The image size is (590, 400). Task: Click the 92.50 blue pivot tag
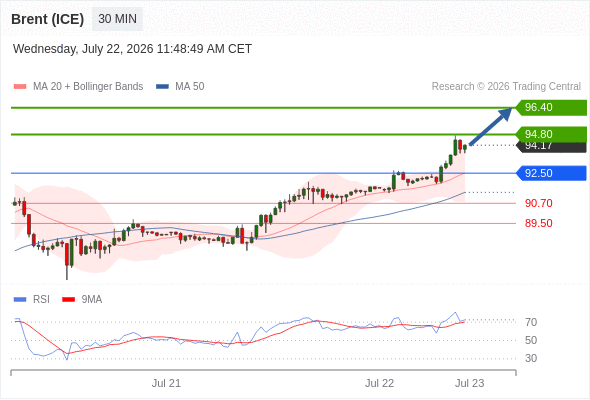[x=551, y=173]
